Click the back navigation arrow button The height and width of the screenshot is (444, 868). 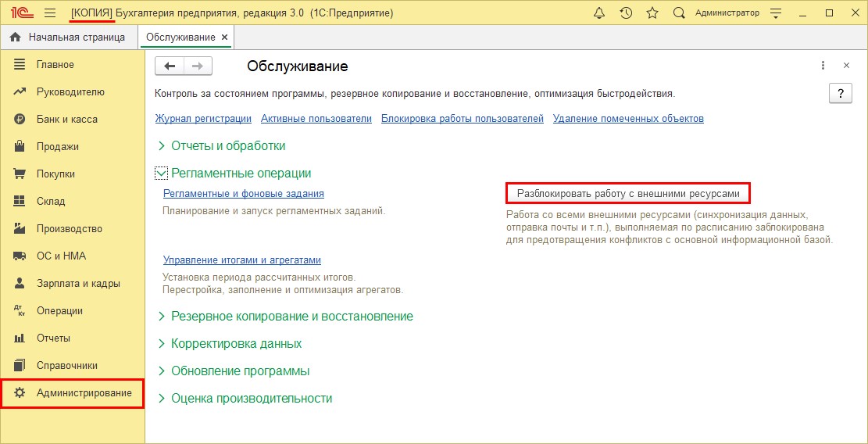pyautogui.click(x=170, y=66)
